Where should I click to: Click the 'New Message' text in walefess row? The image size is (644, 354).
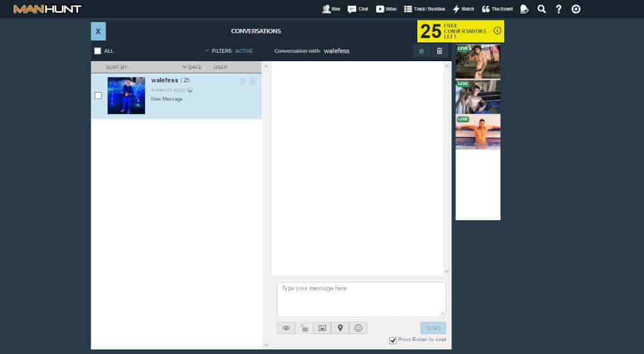click(x=167, y=99)
